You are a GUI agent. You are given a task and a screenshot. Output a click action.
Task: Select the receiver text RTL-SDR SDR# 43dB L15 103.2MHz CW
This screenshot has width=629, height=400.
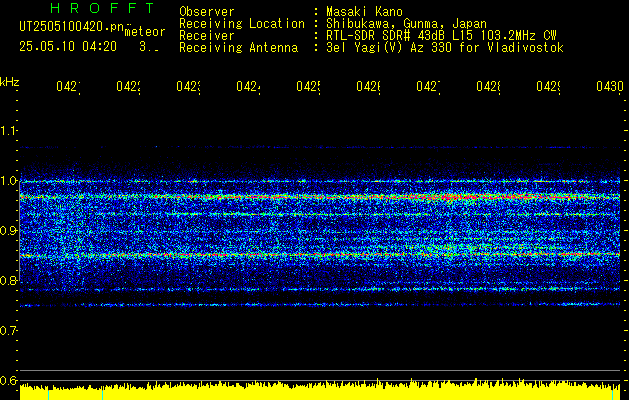pos(441,36)
